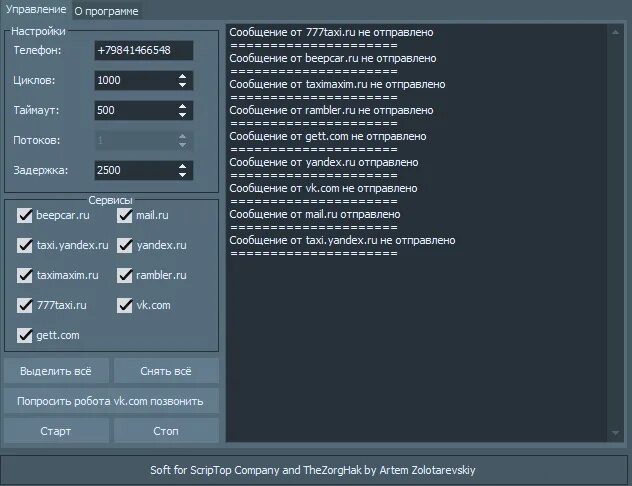The image size is (632, 486).
Task: Click the Выделить всё button
Action: [x=56, y=371]
